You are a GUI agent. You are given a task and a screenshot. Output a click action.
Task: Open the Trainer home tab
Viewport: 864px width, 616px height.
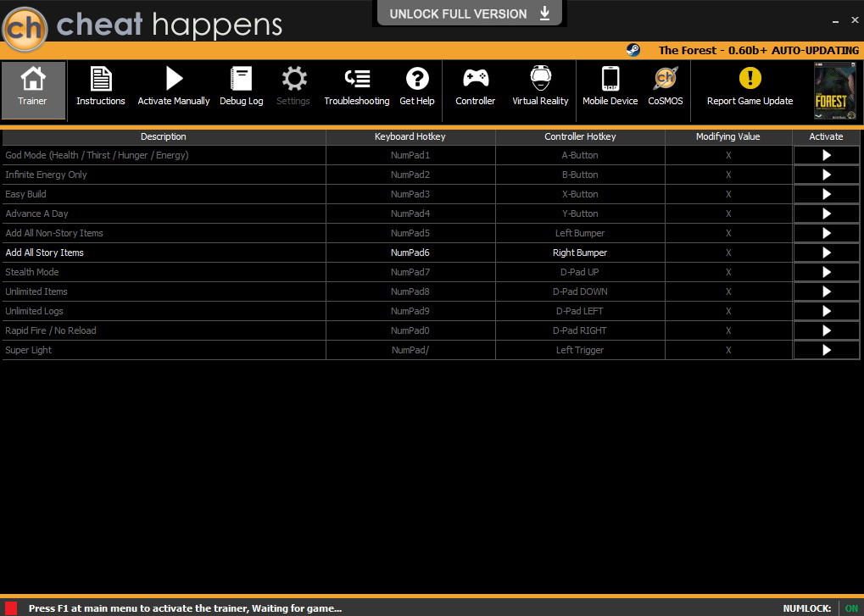pos(33,91)
